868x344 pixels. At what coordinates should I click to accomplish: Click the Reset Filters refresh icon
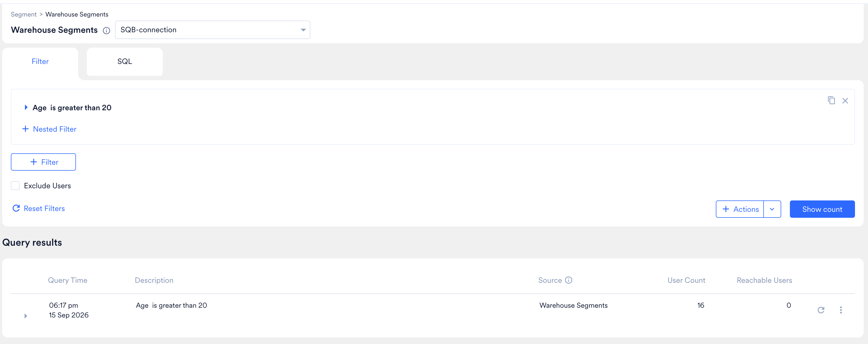pos(16,208)
